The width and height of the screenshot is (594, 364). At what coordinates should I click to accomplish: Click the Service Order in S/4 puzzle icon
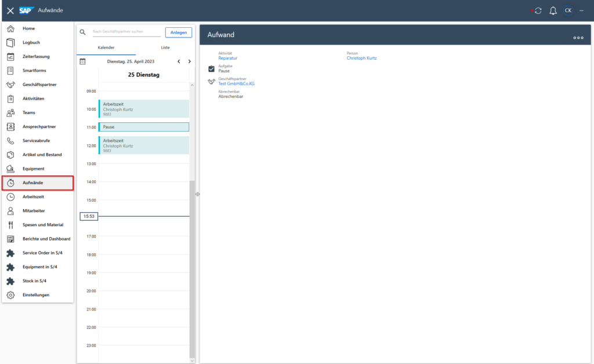pyautogui.click(x=10, y=253)
